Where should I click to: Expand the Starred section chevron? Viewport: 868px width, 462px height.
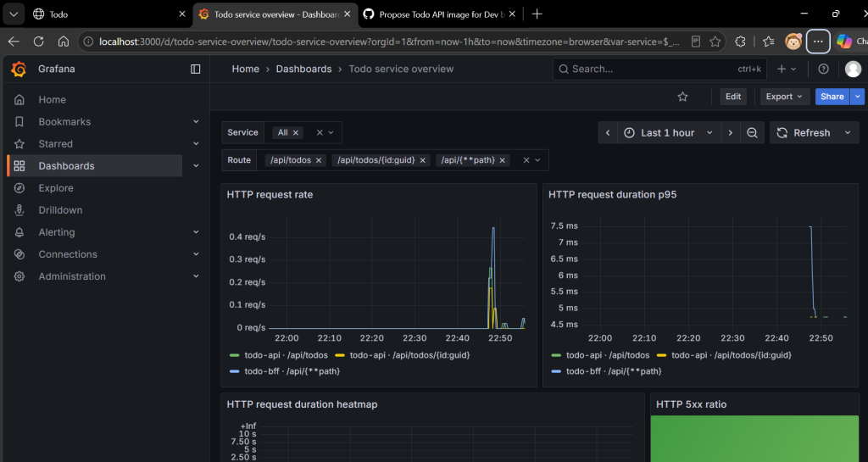[196, 144]
